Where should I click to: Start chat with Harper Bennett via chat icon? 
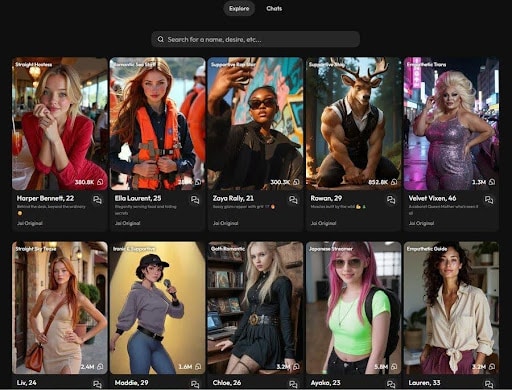[x=97, y=200]
